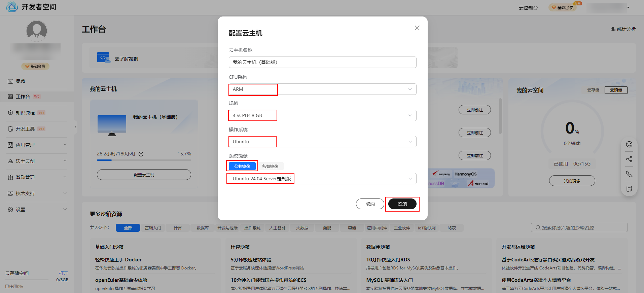
Task: Select the 基础入门 sandbox filter tab
Action: 153,228
